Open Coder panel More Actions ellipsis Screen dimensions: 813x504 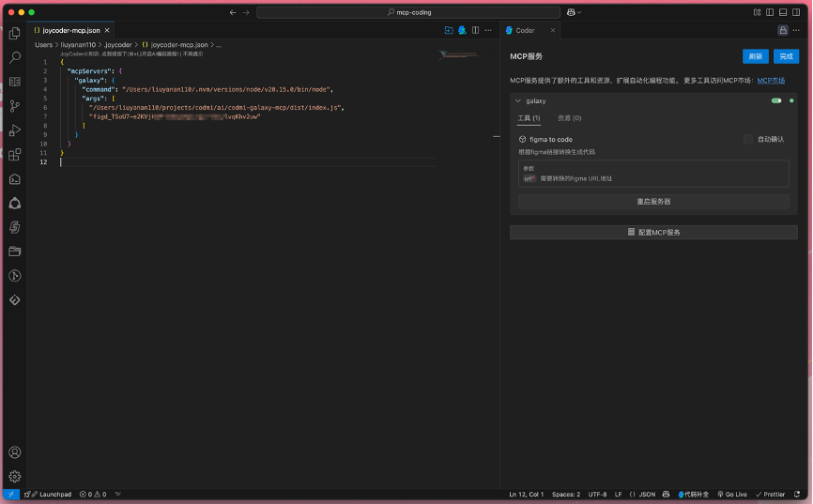[x=796, y=30]
